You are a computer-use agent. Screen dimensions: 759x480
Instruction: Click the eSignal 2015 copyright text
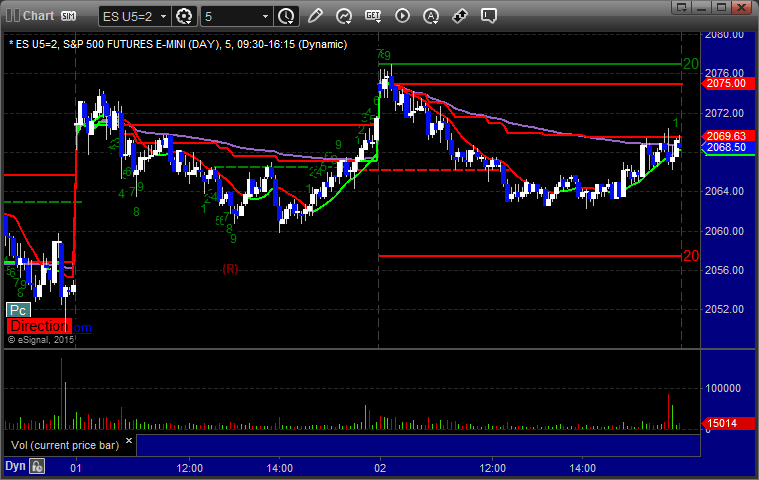(x=41, y=340)
